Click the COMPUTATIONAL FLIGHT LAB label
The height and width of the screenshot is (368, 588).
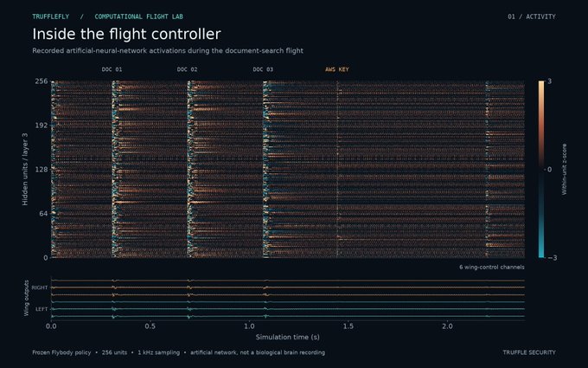138,16
